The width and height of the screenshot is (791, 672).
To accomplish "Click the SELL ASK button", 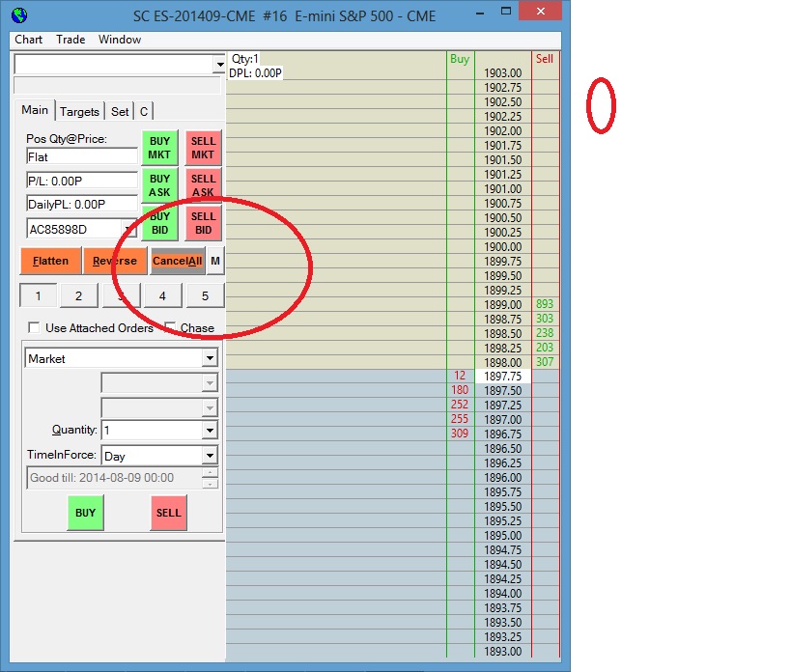I will click(x=203, y=185).
